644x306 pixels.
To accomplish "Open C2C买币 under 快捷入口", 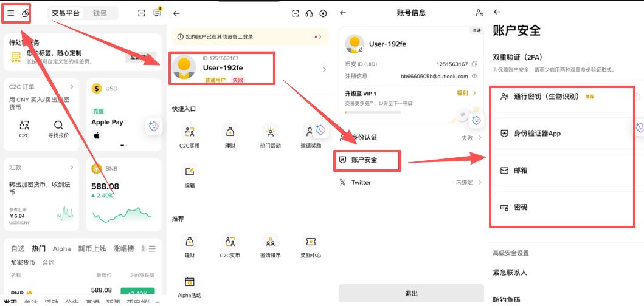I will [x=189, y=137].
